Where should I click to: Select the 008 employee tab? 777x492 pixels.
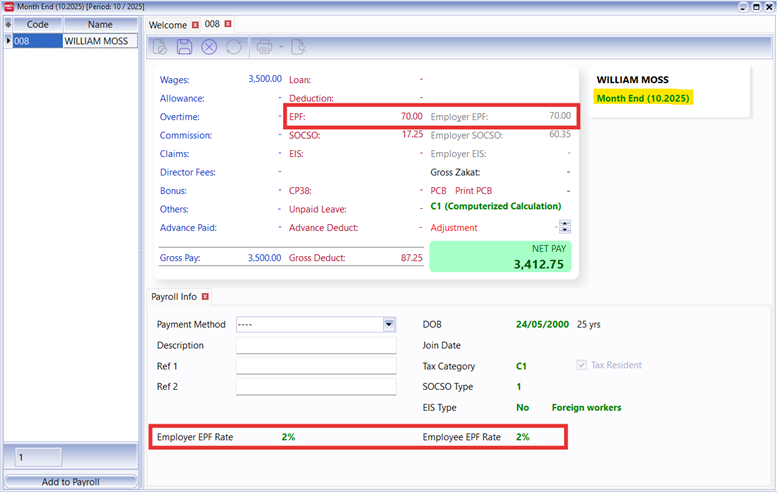point(213,23)
